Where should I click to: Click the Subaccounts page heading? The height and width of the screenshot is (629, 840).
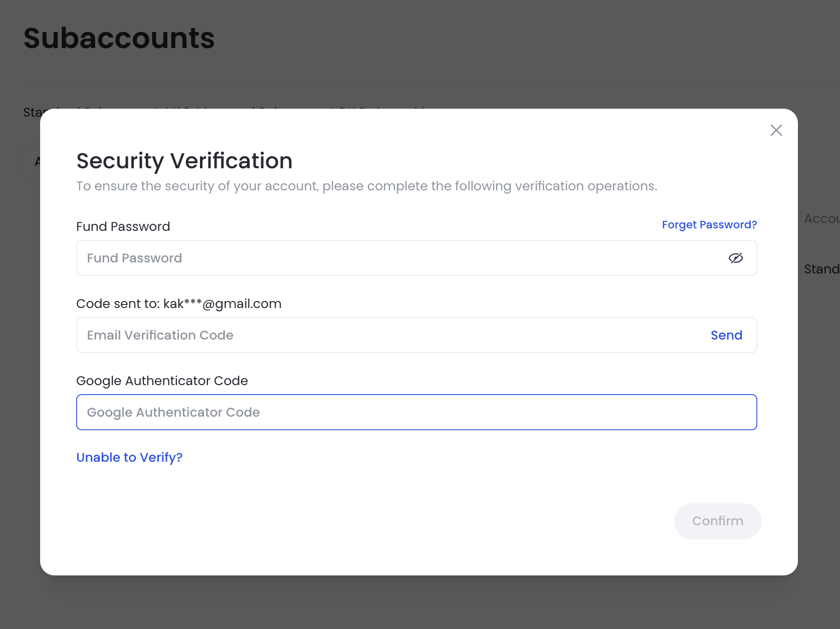[119, 38]
